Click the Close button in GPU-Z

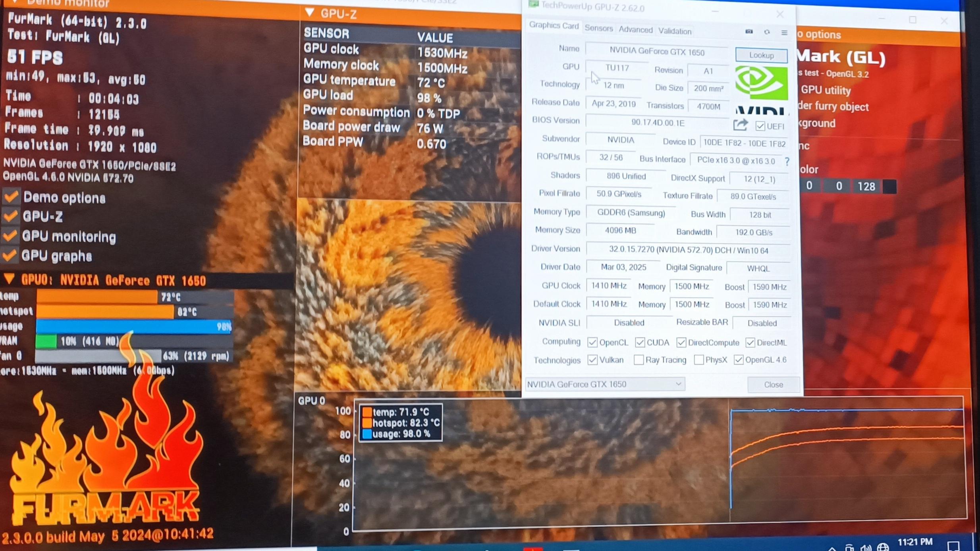773,384
